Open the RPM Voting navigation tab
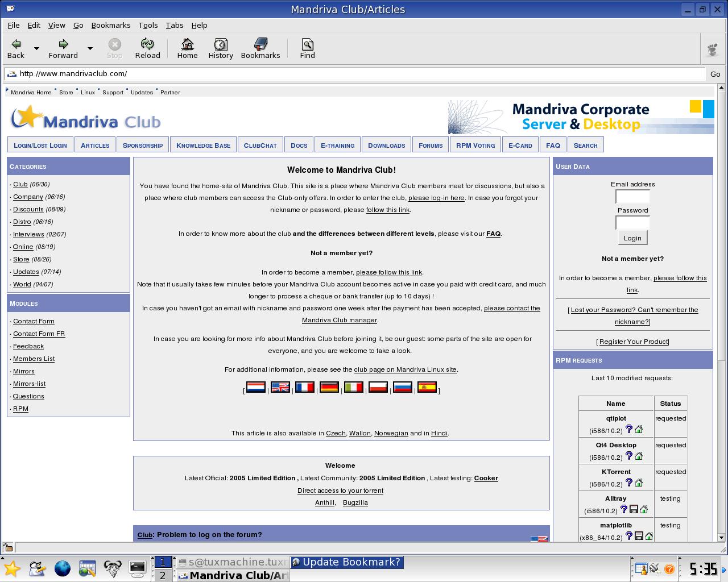728x582 pixels. (475, 145)
